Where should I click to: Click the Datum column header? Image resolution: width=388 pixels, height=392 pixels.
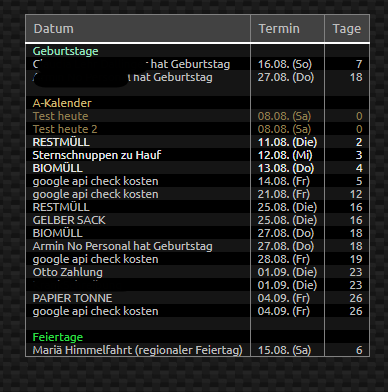(x=138, y=29)
